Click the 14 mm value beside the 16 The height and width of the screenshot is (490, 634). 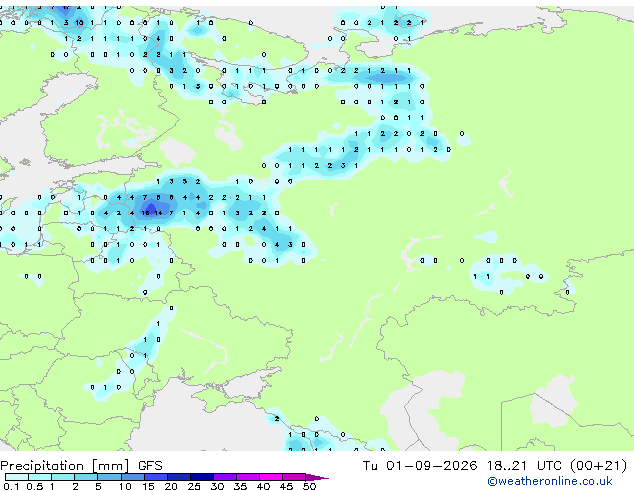click(x=158, y=213)
